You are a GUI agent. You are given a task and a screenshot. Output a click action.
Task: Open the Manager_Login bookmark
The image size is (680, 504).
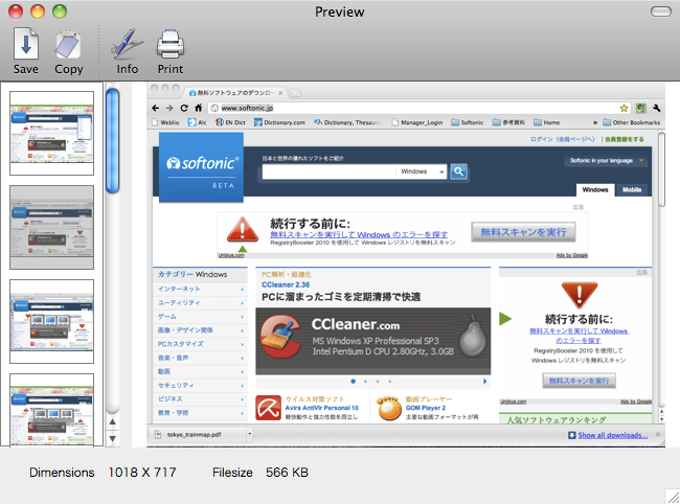pos(417,123)
